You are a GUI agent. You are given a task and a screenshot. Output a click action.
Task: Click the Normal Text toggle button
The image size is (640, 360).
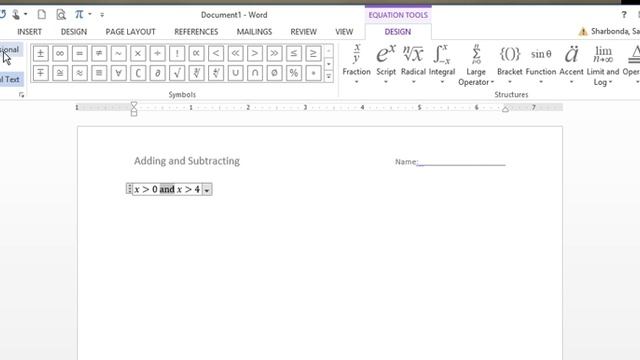click(x=11, y=79)
